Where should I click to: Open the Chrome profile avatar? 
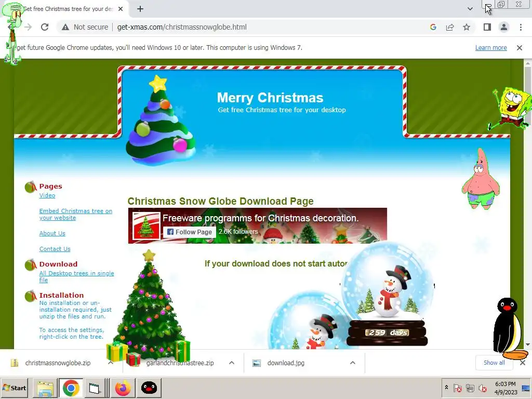[x=504, y=27]
